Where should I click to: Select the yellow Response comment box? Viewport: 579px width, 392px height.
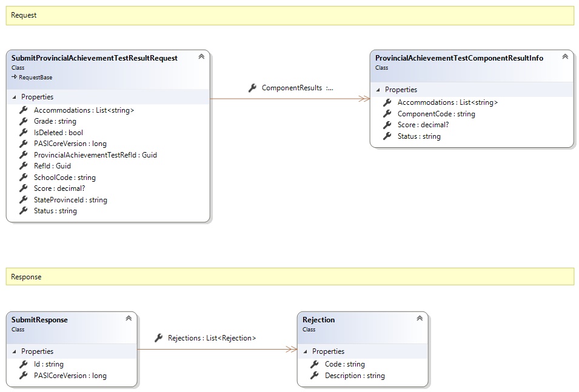[290, 277]
